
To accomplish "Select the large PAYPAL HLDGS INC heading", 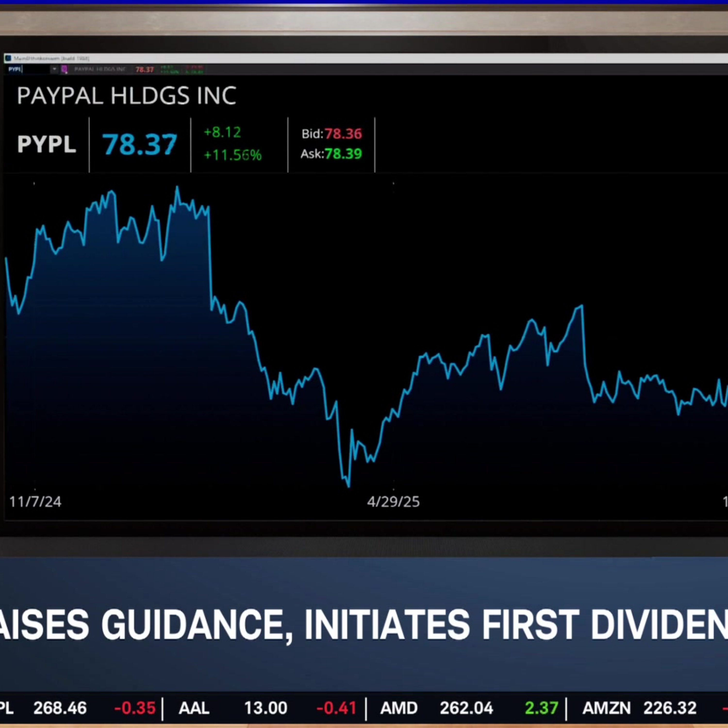I will click(x=127, y=96).
